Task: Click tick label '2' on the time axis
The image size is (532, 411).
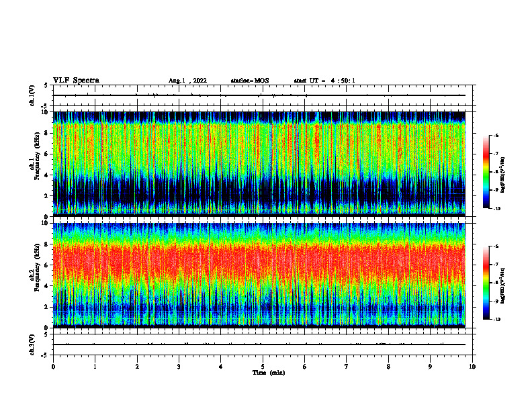Action: 137,367
